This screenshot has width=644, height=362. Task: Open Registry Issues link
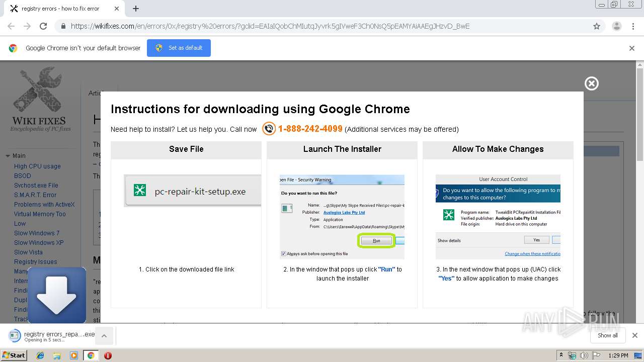click(36, 262)
